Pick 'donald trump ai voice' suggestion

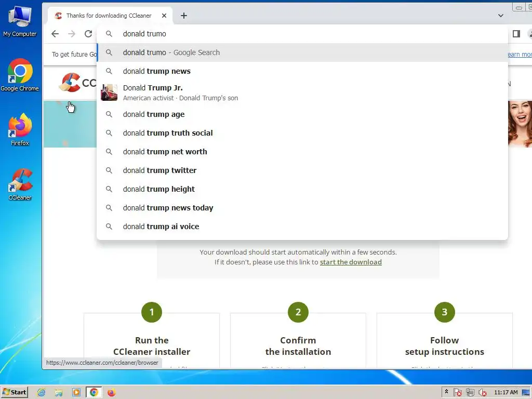(x=302, y=227)
